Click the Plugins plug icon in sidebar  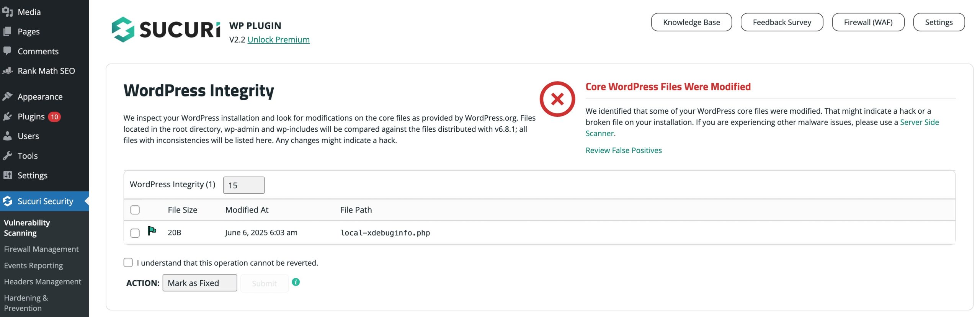coord(7,116)
